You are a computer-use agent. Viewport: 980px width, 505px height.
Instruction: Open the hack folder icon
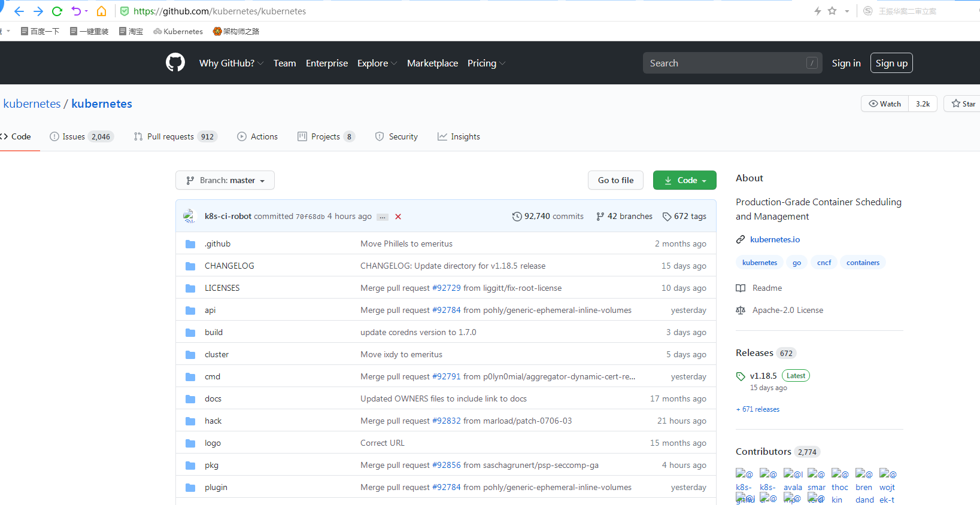tap(190, 421)
